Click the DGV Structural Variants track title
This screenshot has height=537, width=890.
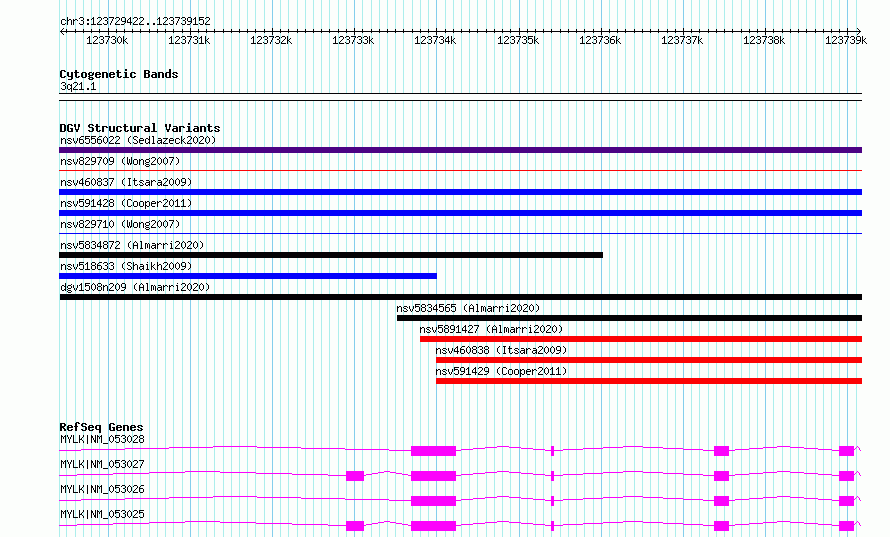(x=140, y=128)
